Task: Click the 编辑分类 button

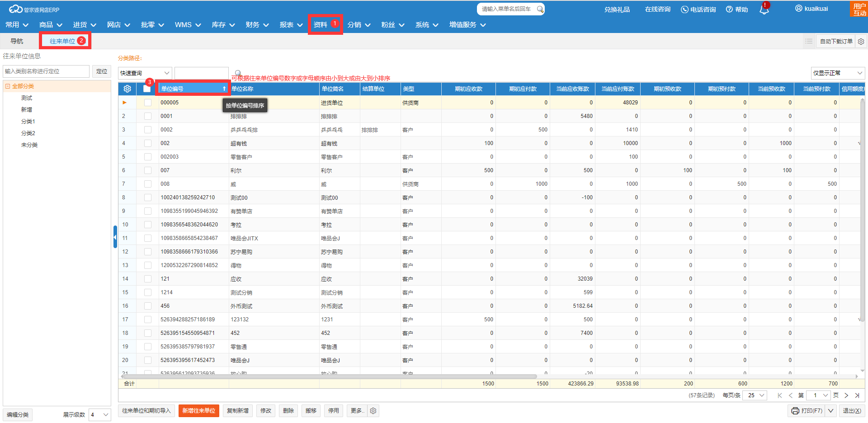Action: [18, 415]
